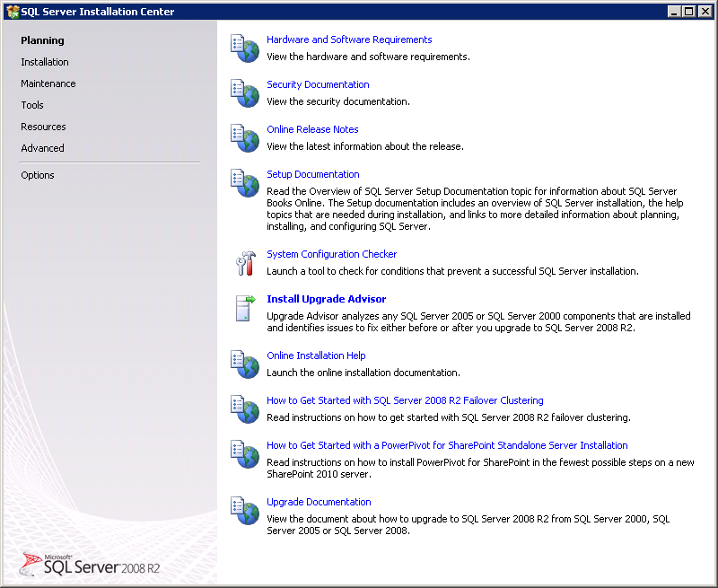718x588 pixels.
Task: Click the Failover Clustering document icon
Action: [x=244, y=409]
